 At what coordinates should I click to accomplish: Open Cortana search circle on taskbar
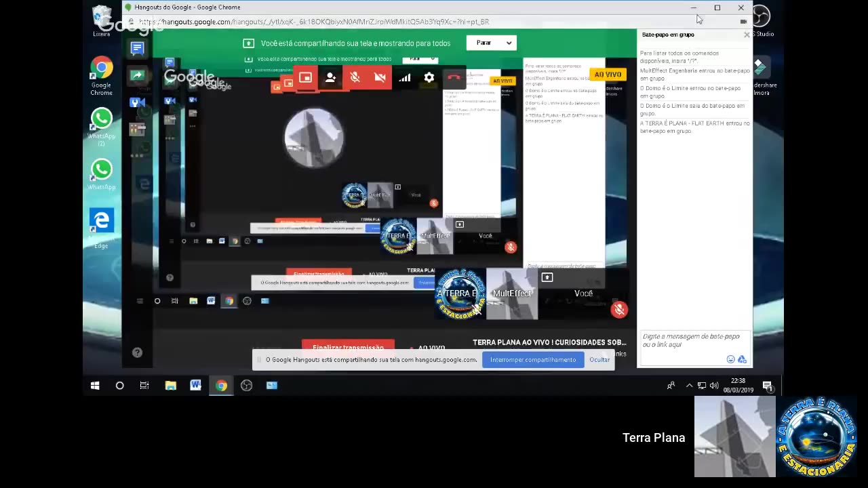pyautogui.click(x=120, y=386)
